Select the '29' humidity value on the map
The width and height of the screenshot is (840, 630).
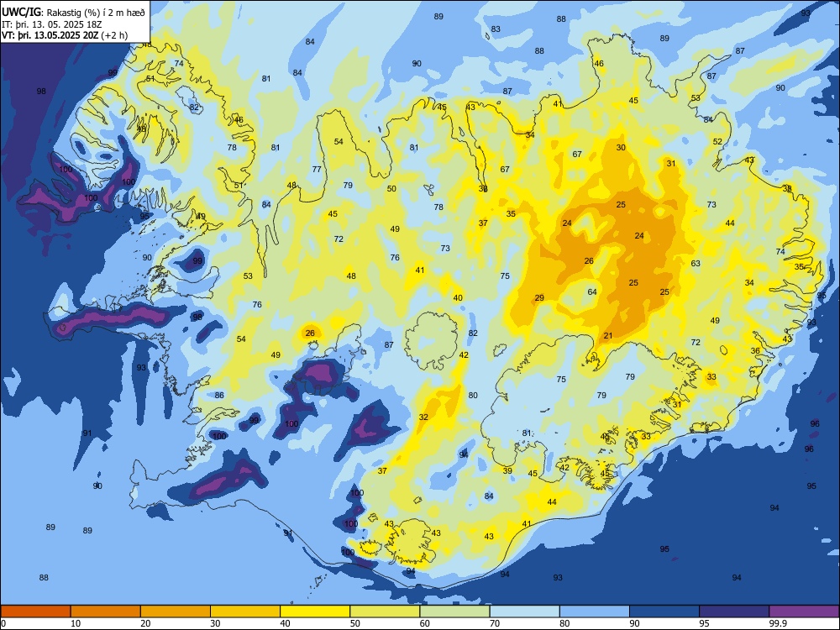click(x=539, y=298)
